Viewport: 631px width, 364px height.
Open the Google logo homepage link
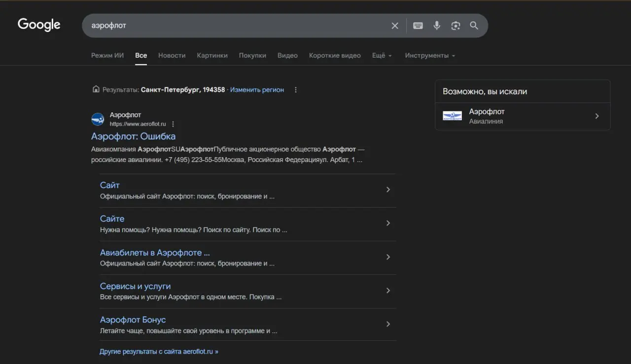39,25
